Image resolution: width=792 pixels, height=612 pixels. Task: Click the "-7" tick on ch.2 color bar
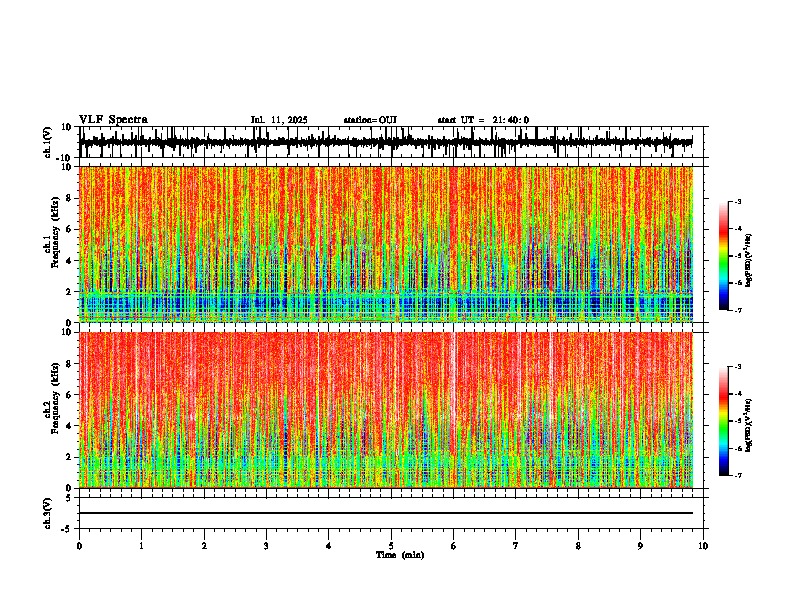(737, 476)
